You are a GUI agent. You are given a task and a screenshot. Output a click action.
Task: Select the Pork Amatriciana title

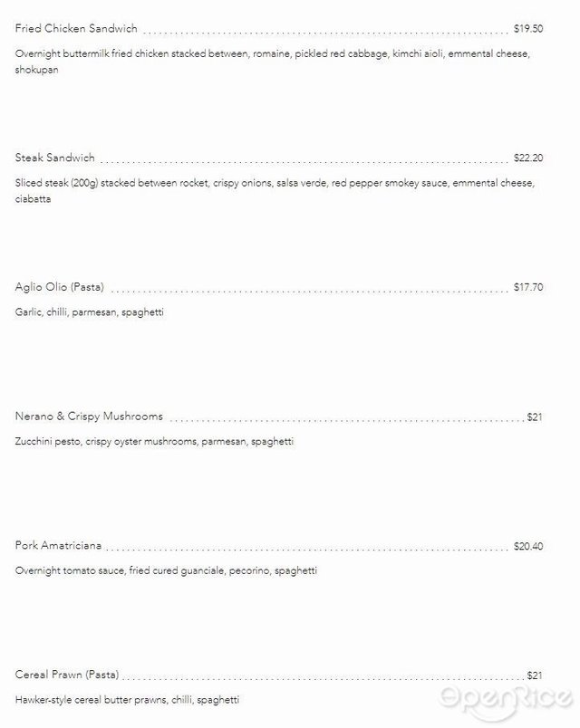coord(58,546)
